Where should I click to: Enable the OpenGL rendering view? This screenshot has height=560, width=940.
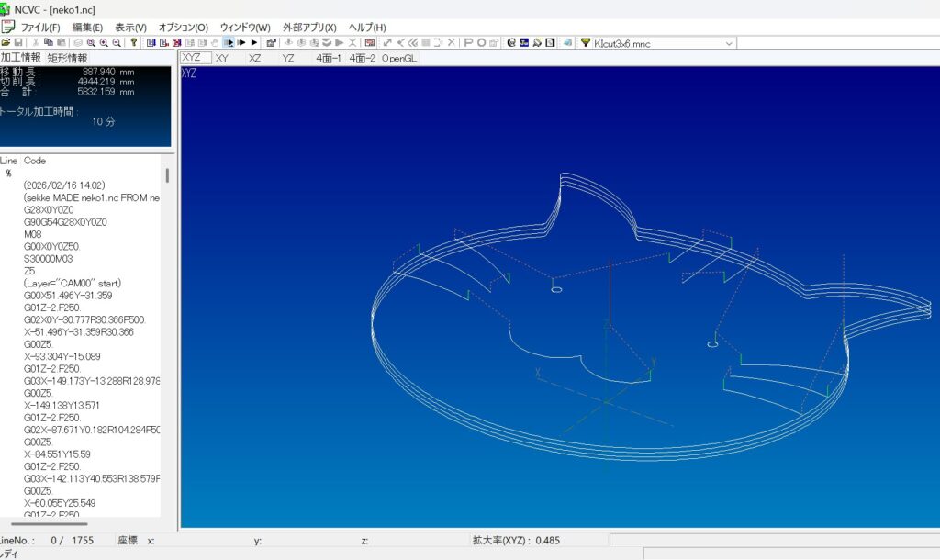[x=399, y=58]
